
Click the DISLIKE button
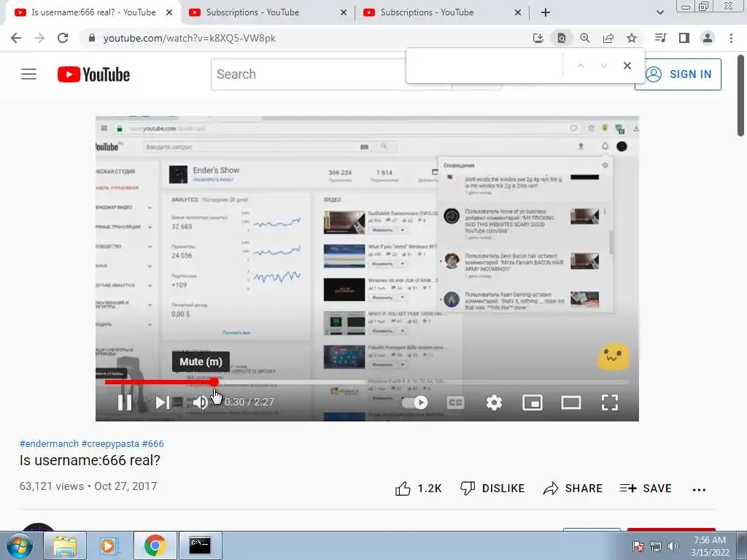pyautogui.click(x=492, y=489)
